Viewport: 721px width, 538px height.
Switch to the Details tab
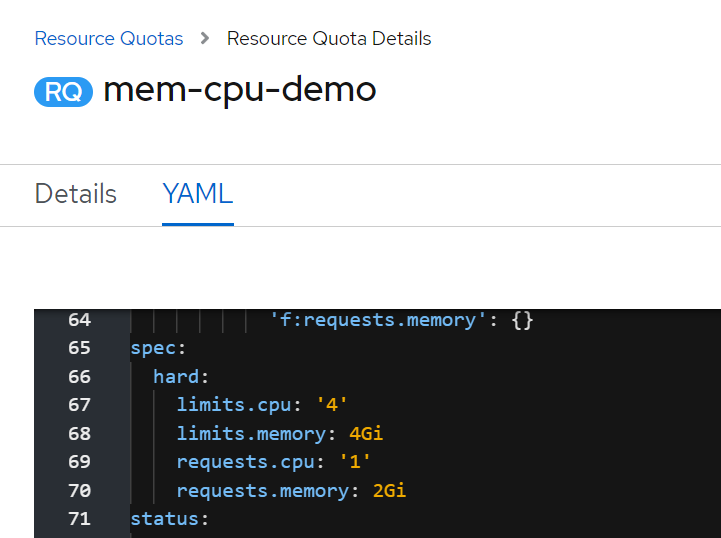pyautogui.click(x=76, y=194)
